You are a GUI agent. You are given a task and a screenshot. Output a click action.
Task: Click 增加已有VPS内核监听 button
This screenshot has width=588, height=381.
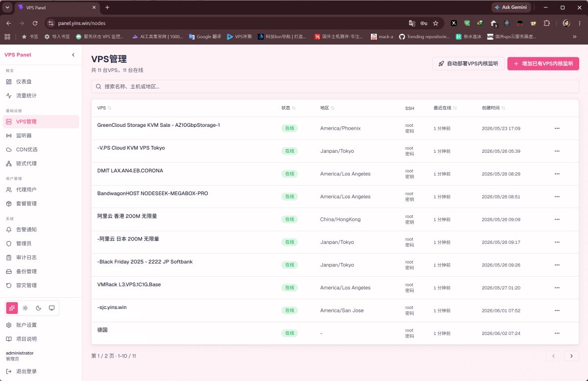543,64
